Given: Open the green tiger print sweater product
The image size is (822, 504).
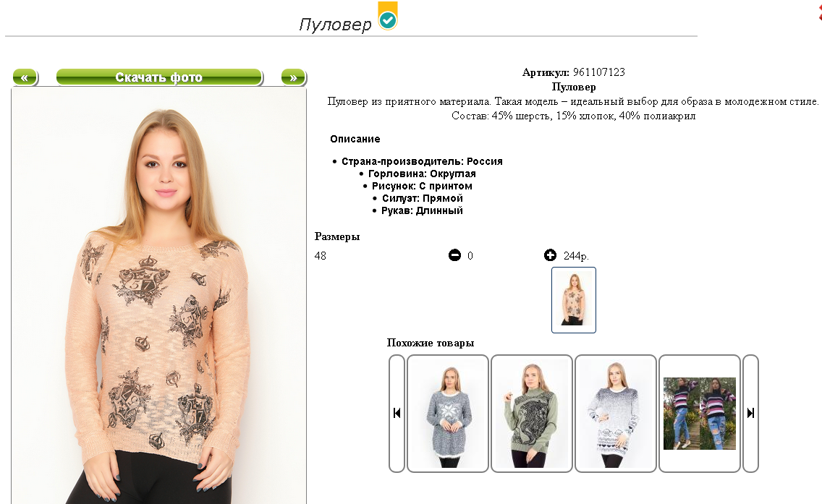Looking at the screenshot, I should click(532, 414).
